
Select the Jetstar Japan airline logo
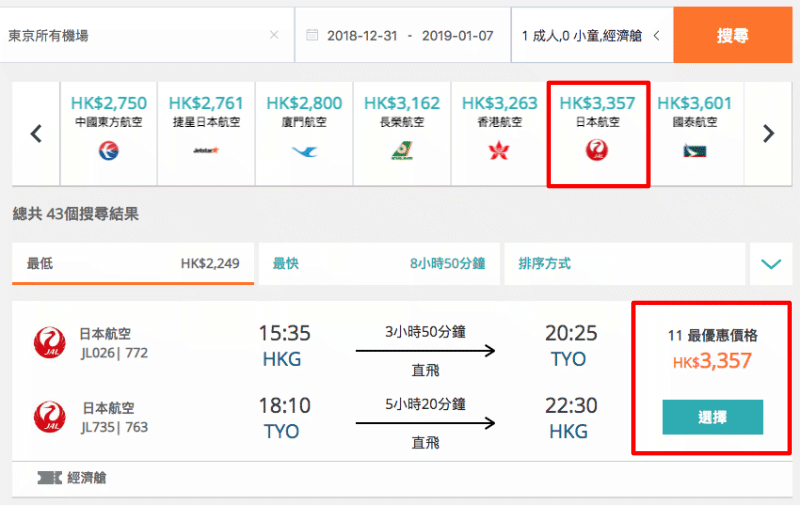click(206, 150)
